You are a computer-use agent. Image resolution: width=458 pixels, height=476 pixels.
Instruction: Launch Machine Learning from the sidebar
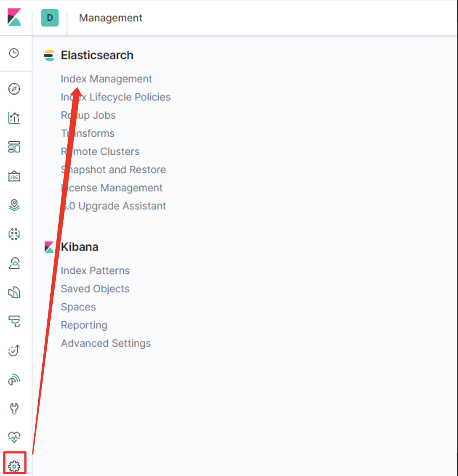point(14,234)
